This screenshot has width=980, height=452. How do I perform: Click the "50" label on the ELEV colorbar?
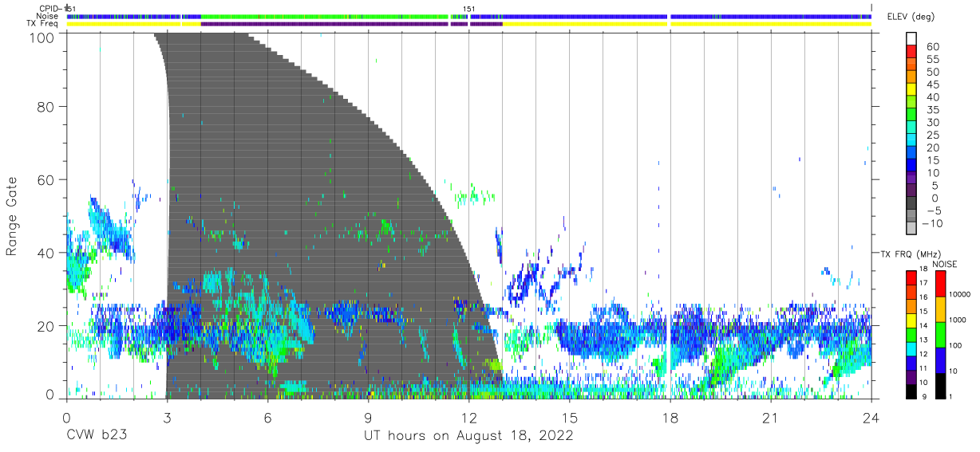coord(933,72)
